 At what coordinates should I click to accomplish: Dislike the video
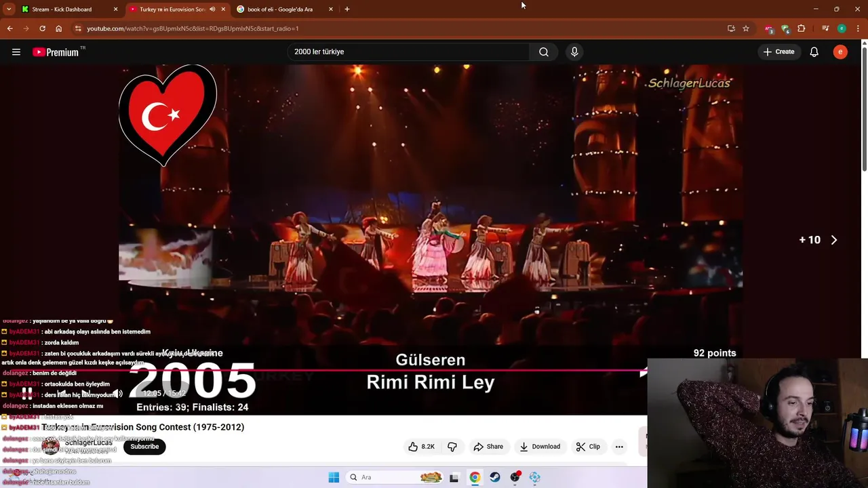pos(452,447)
